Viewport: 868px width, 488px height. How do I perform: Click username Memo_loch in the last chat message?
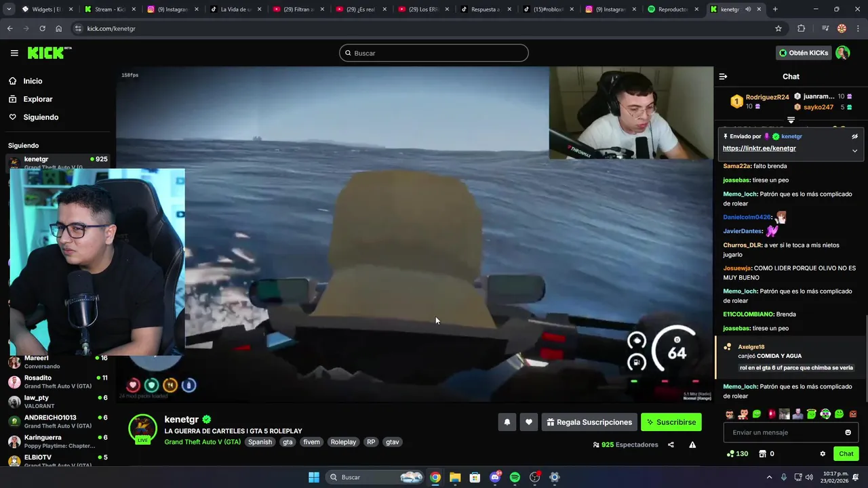coord(740,386)
